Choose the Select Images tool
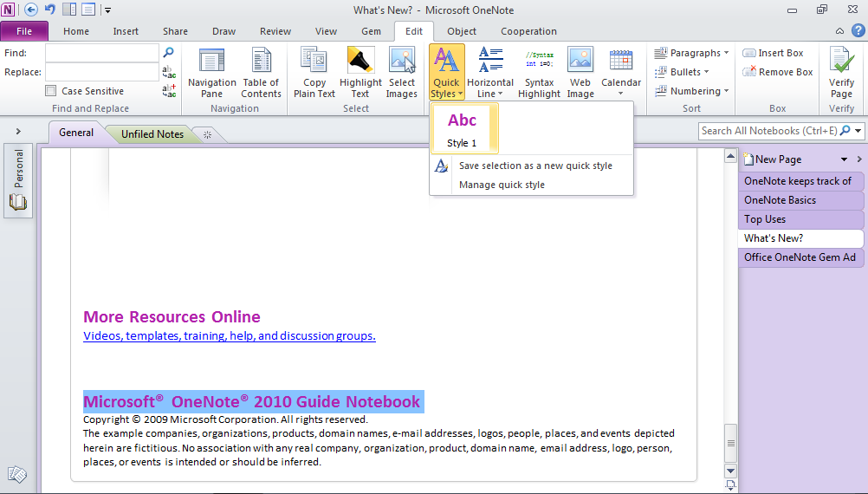 click(x=401, y=74)
